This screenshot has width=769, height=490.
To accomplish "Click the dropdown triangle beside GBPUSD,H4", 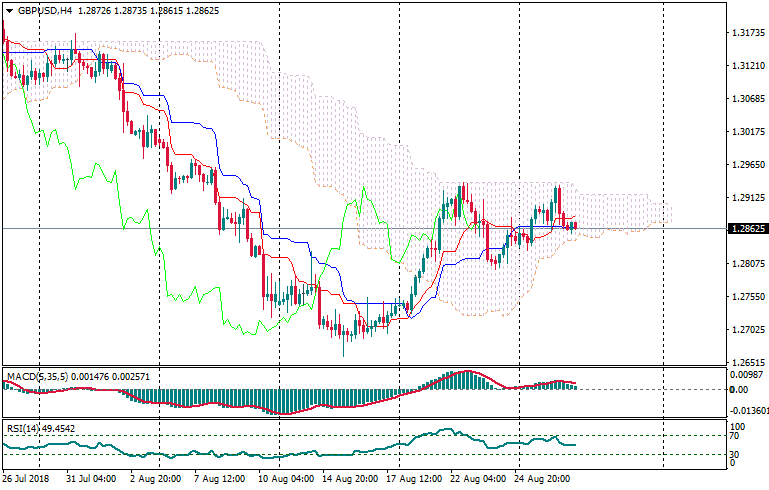I will (x=9, y=11).
